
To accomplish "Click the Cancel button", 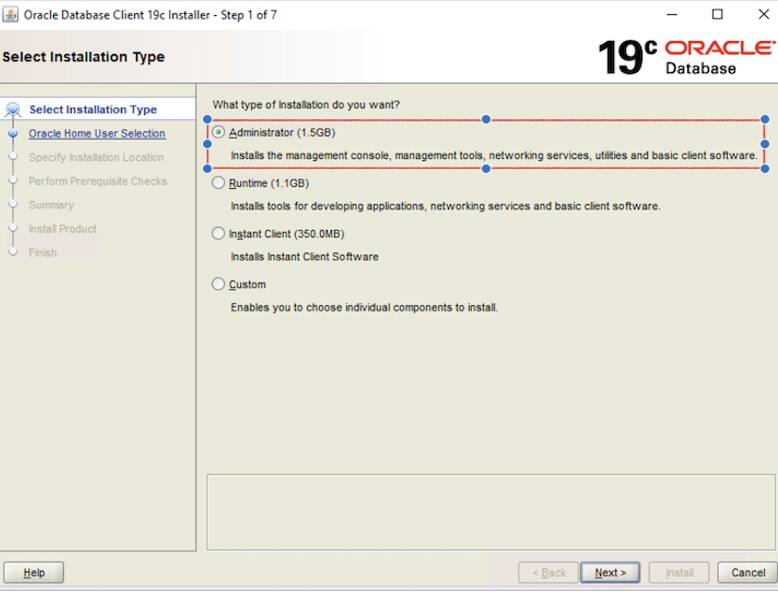I will tap(747, 573).
